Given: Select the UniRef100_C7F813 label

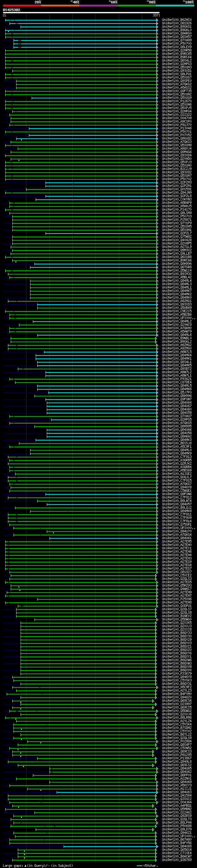Looking at the screenshot, I should 176,457.
